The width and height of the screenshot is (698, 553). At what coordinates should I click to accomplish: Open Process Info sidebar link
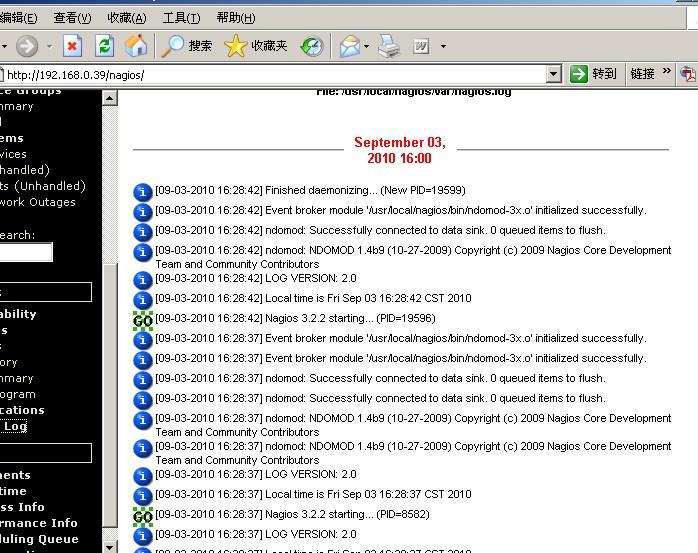(x=22, y=507)
